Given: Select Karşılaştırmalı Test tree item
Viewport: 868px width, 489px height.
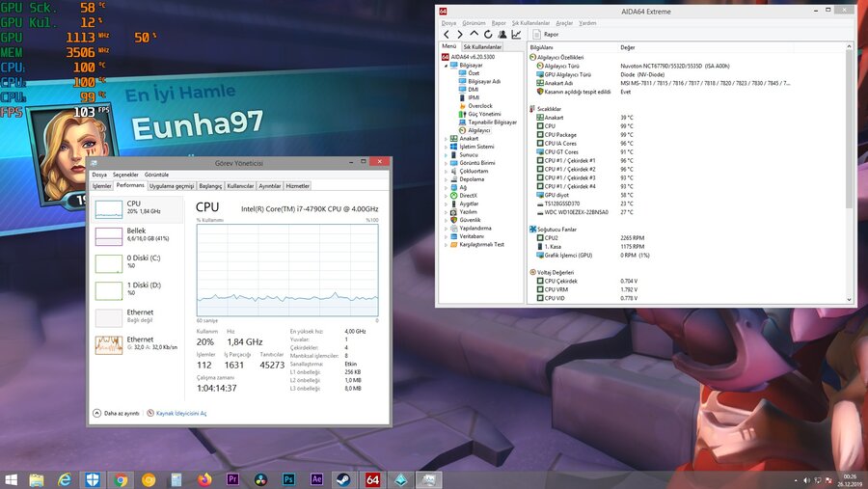Looking at the screenshot, I should point(481,244).
